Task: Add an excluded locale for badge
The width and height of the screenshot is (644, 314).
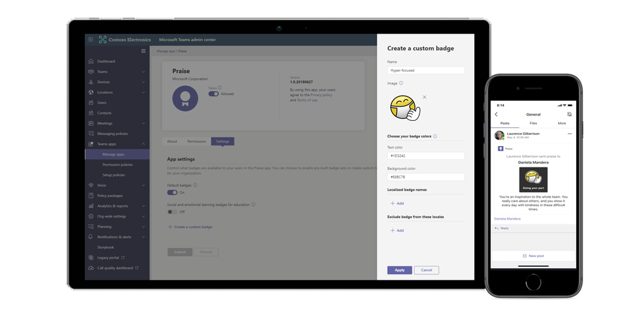Action: (397, 231)
